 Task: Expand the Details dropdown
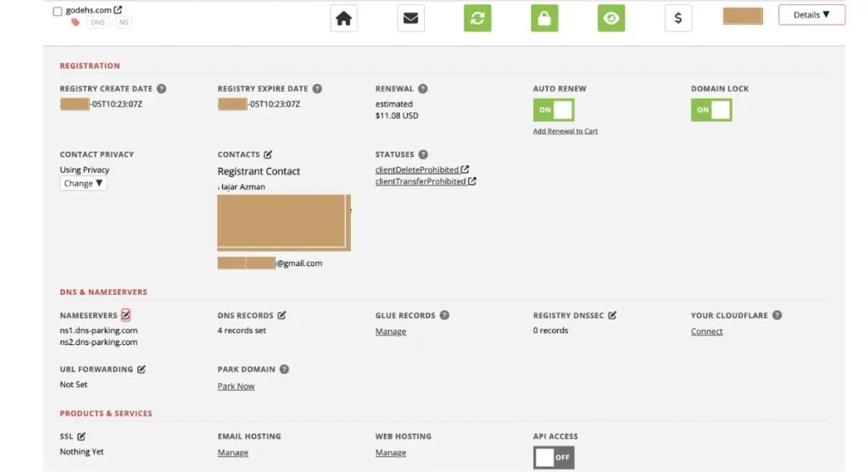[x=811, y=15]
